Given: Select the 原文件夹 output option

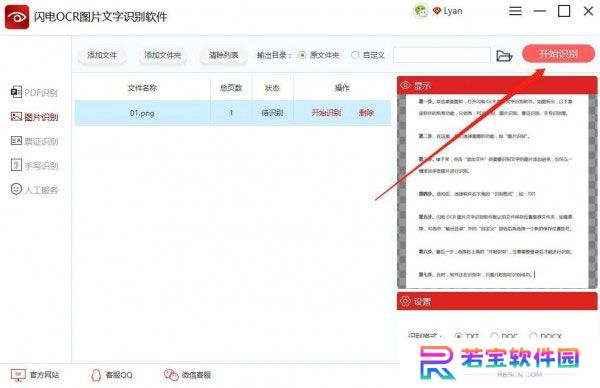Looking at the screenshot, I should [302, 55].
